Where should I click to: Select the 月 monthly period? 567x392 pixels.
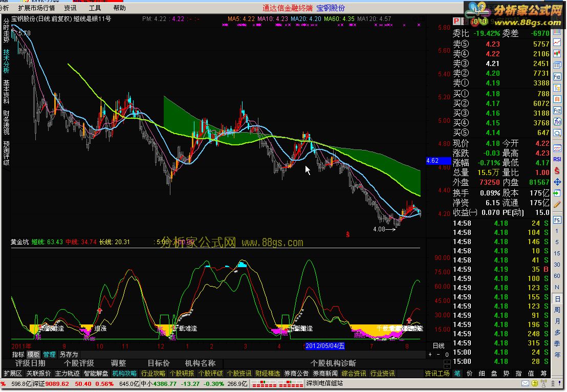pyautogui.click(x=557, y=321)
